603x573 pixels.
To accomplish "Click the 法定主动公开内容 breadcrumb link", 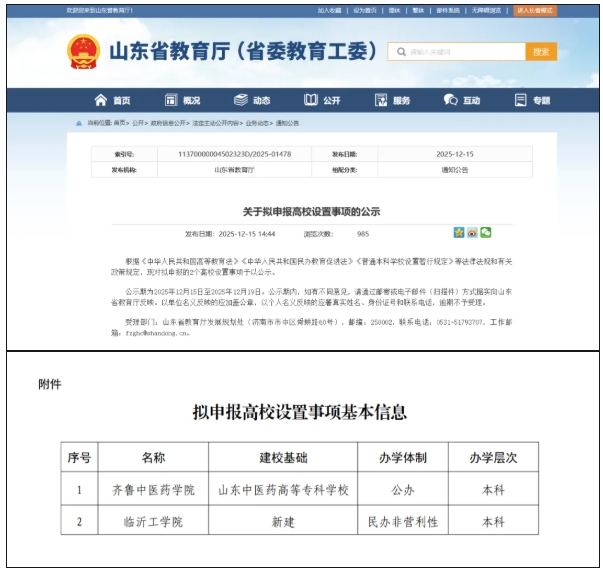I will tap(215, 123).
